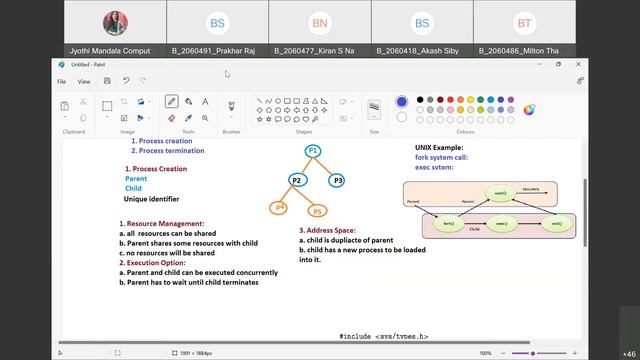This screenshot has height=360, width=640.
Task: Click the Save icon in Paint
Action: tap(107, 81)
